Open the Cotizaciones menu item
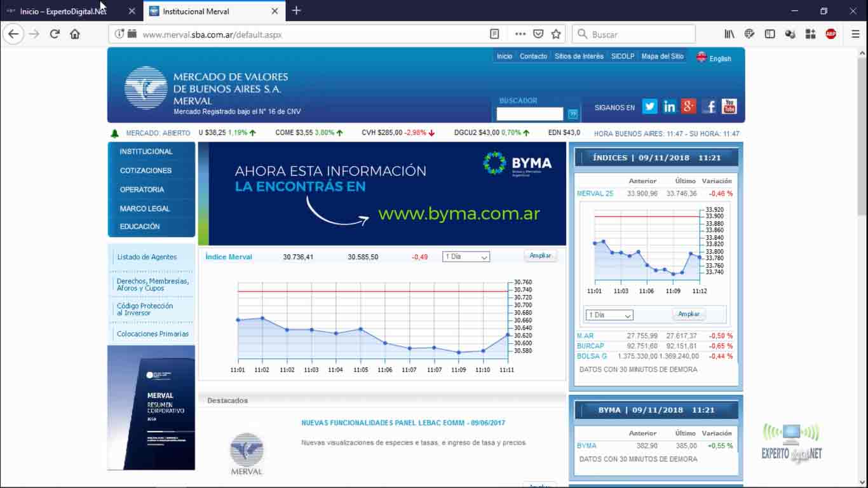This screenshot has width=868, height=488. [146, 171]
